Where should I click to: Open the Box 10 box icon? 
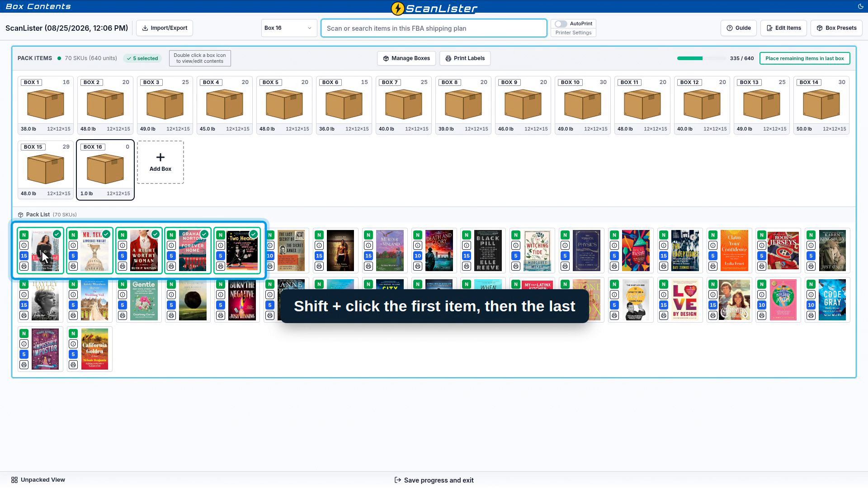pos(583,104)
